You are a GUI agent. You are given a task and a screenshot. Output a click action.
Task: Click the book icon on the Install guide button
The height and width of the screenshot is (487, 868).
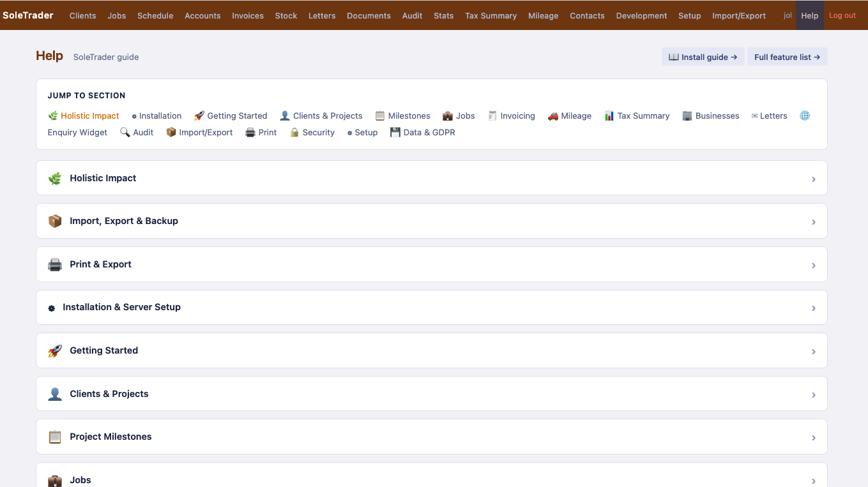point(674,57)
